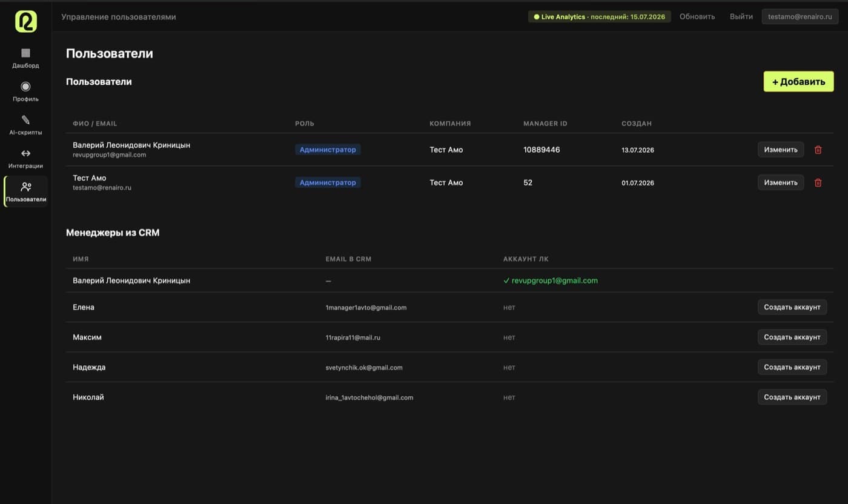
Task: Click Обновить in the top bar
Action: (x=697, y=17)
